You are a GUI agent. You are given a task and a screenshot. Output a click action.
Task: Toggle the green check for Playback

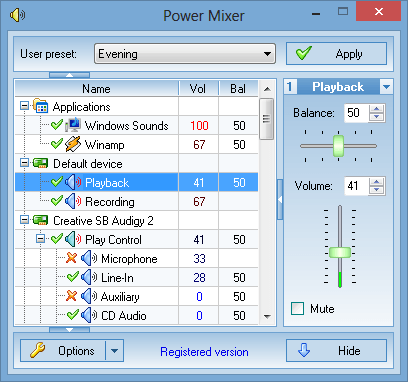point(57,182)
